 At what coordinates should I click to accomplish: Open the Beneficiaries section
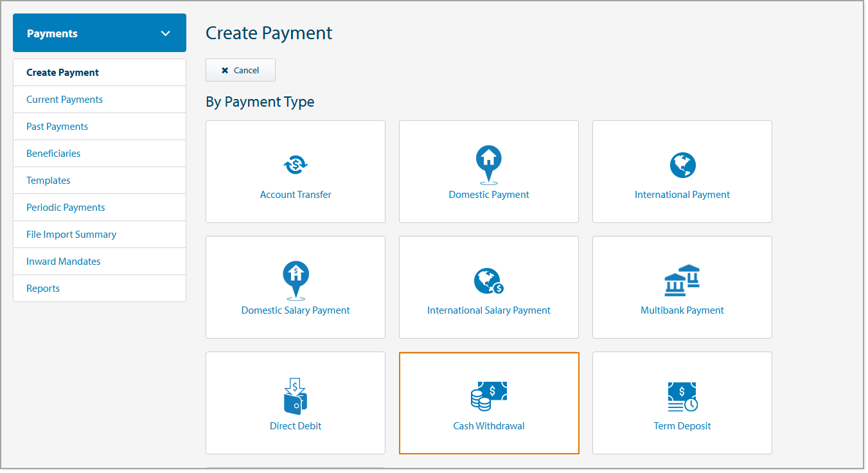(x=53, y=153)
